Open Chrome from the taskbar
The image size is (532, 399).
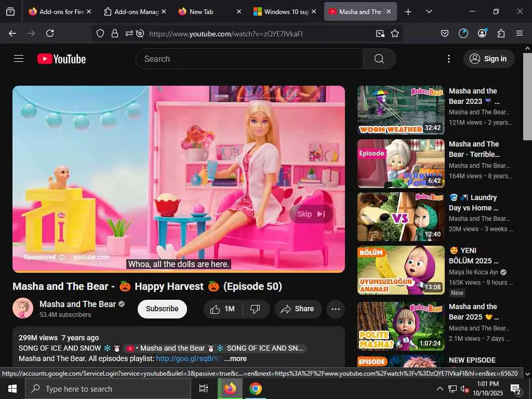click(x=255, y=389)
